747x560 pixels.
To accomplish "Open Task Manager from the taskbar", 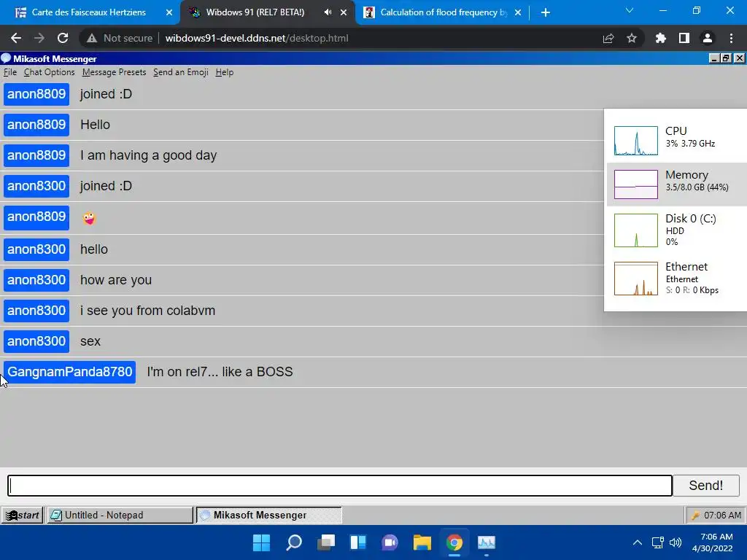I will tap(487, 542).
